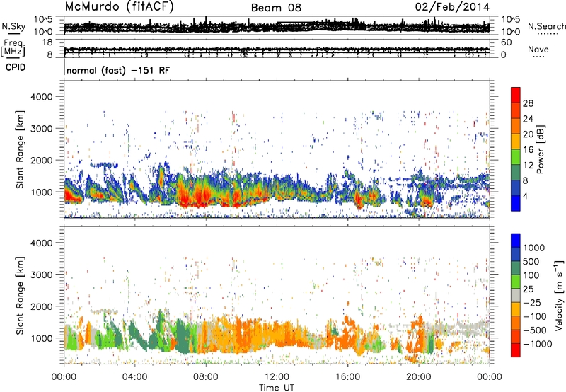Click the McMurdo (fitACF) title text
Image resolution: width=566 pixels, height=392 pixels.
click(119, 7)
